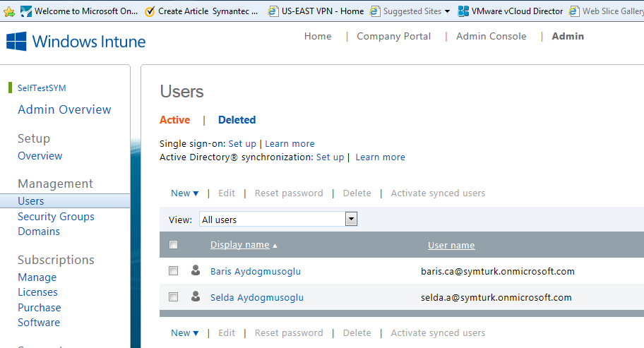The width and height of the screenshot is (644, 348).
Task: Open Admin Overview in sidebar
Action: tap(64, 109)
